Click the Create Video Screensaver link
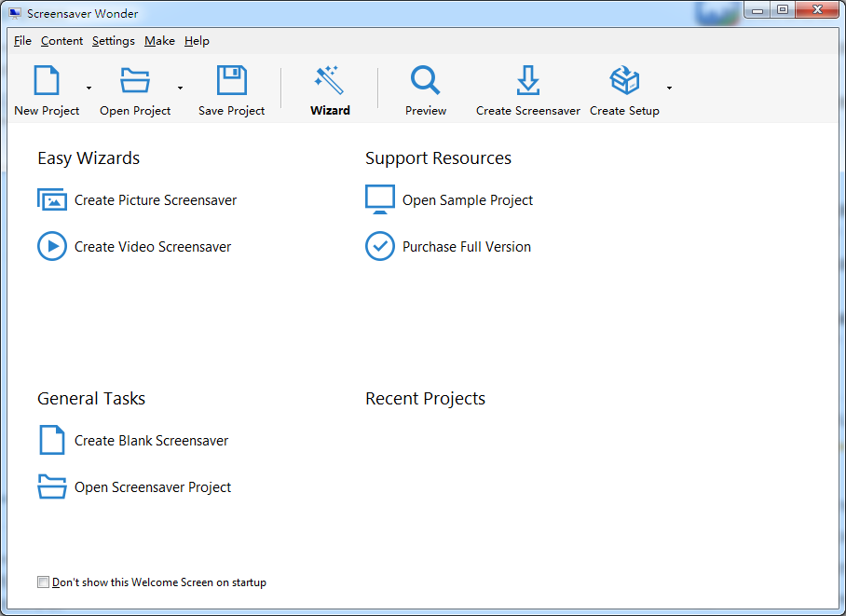 [153, 247]
